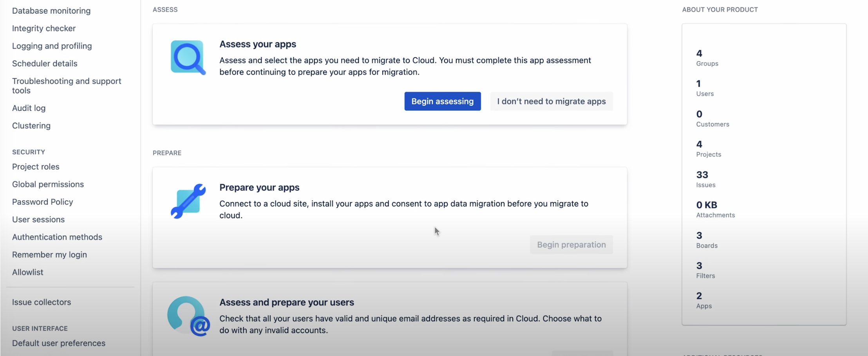Viewport: 868px width, 356px height.
Task: Open Logging and profiling
Action: [x=52, y=46]
